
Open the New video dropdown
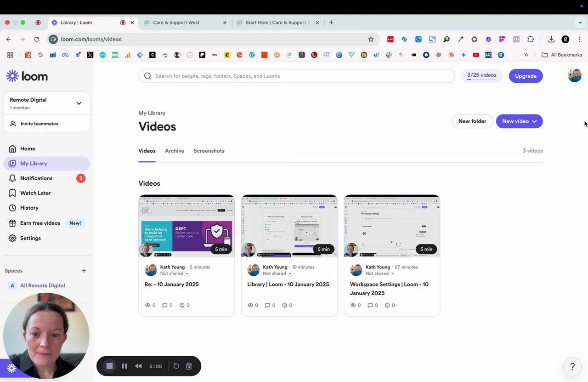(519, 121)
